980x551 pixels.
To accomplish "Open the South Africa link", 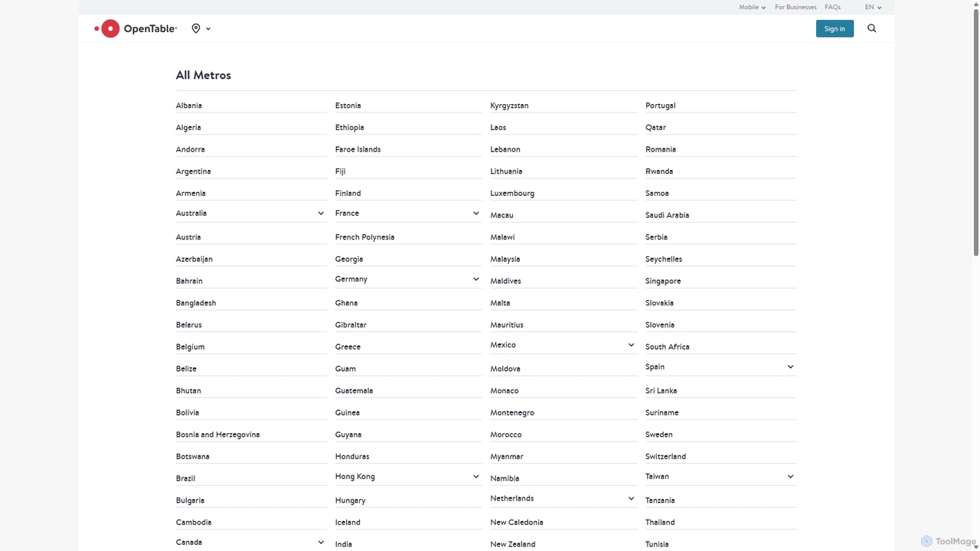I will coord(667,347).
